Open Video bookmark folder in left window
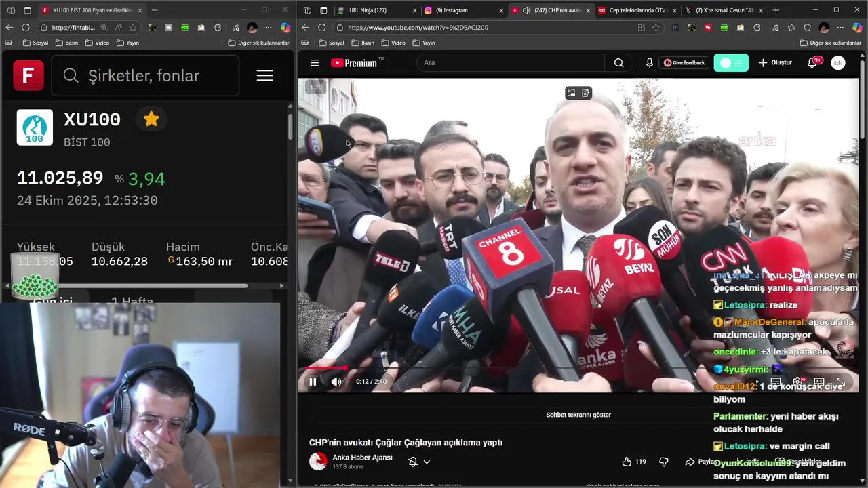Viewport: 868px width, 488px height. [x=97, y=43]
